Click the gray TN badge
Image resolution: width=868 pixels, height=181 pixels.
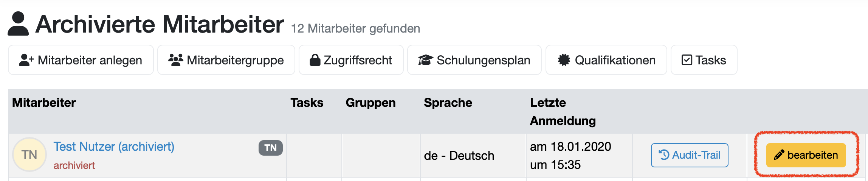click(x=270, y=148)
